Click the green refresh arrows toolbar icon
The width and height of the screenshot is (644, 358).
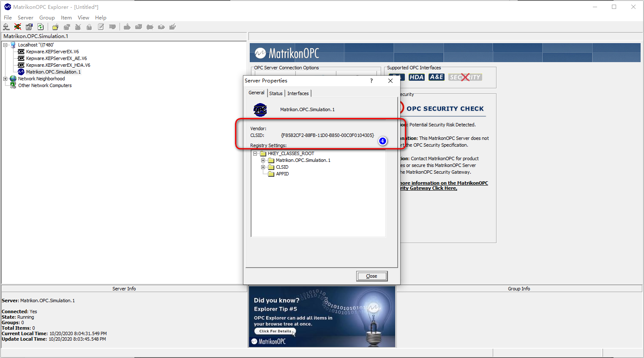(x=41, y=27)
